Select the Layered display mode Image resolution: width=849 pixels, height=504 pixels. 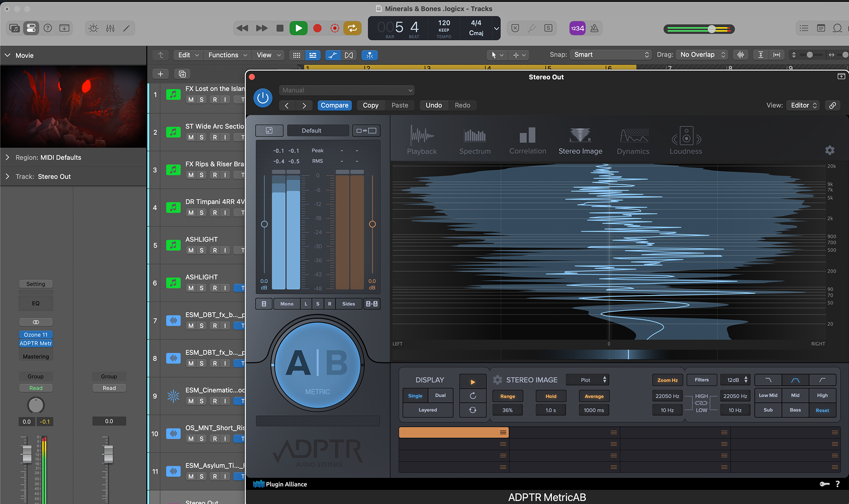pos(428,410)
